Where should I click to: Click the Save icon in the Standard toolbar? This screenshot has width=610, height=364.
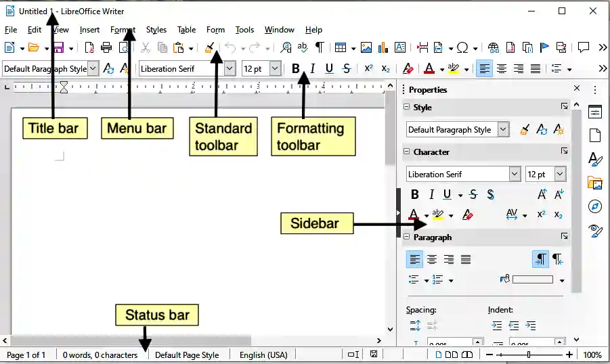tap(59, 47)
